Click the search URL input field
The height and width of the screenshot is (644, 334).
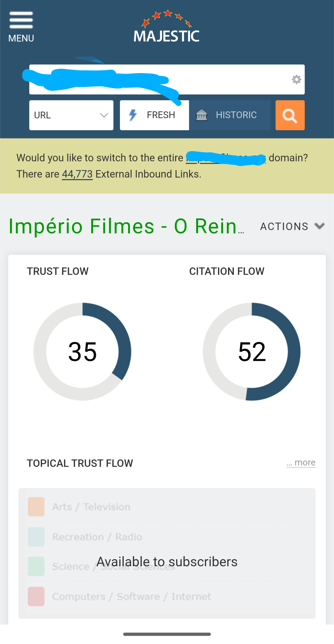pyautogui.click(x=225, y=79)
